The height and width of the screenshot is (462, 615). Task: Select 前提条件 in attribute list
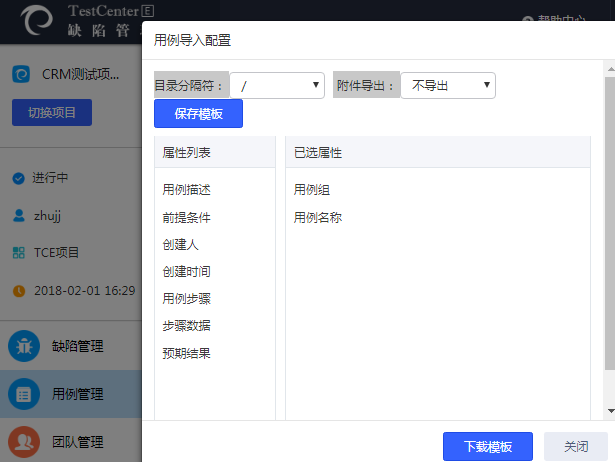click(186, 217)
